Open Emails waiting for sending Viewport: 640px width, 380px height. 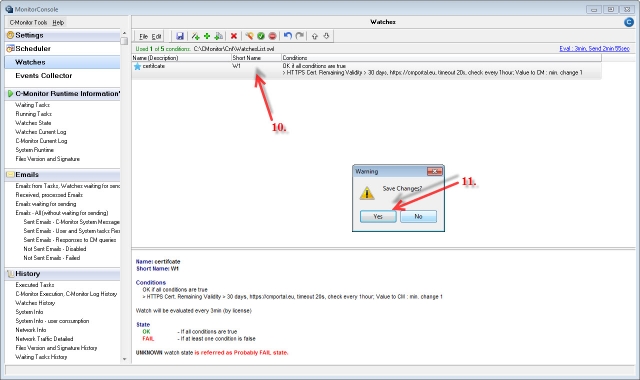click(46, 204)
